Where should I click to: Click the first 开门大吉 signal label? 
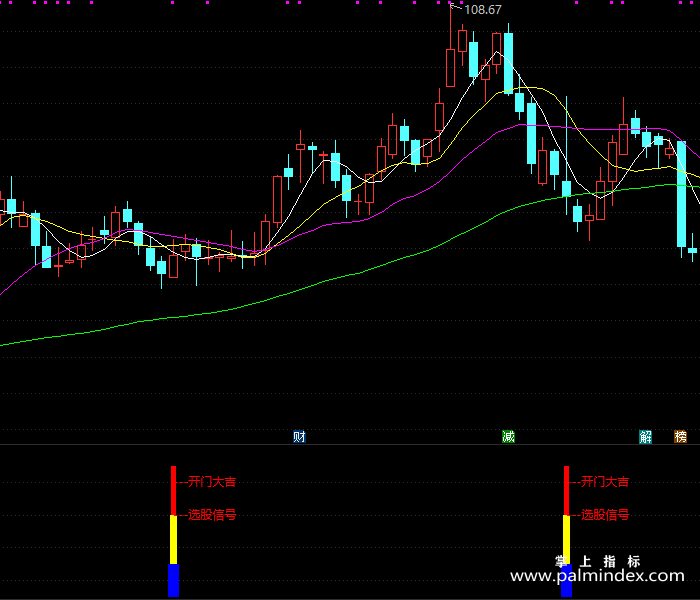pyautogui.click(x=212, y=482)
